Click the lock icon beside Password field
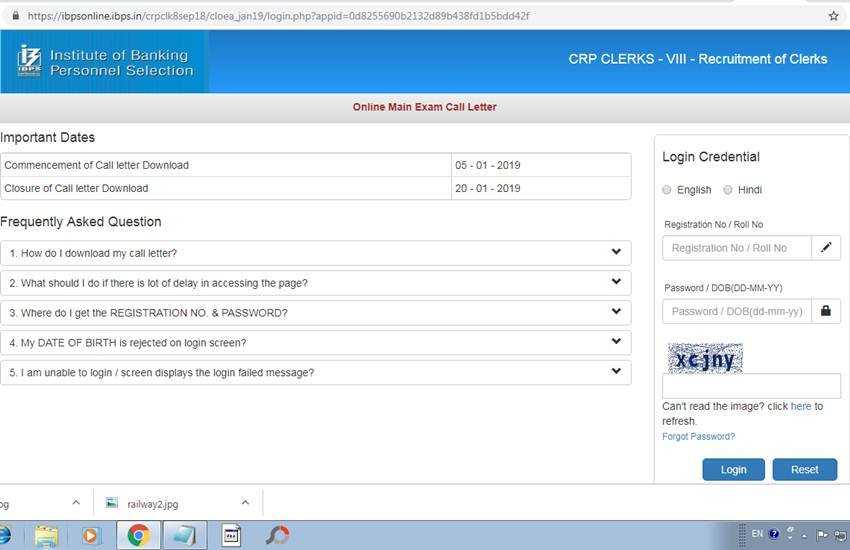The width and height of the screenshot is (850, 550). pyautogui.click(x=826, y=311)
